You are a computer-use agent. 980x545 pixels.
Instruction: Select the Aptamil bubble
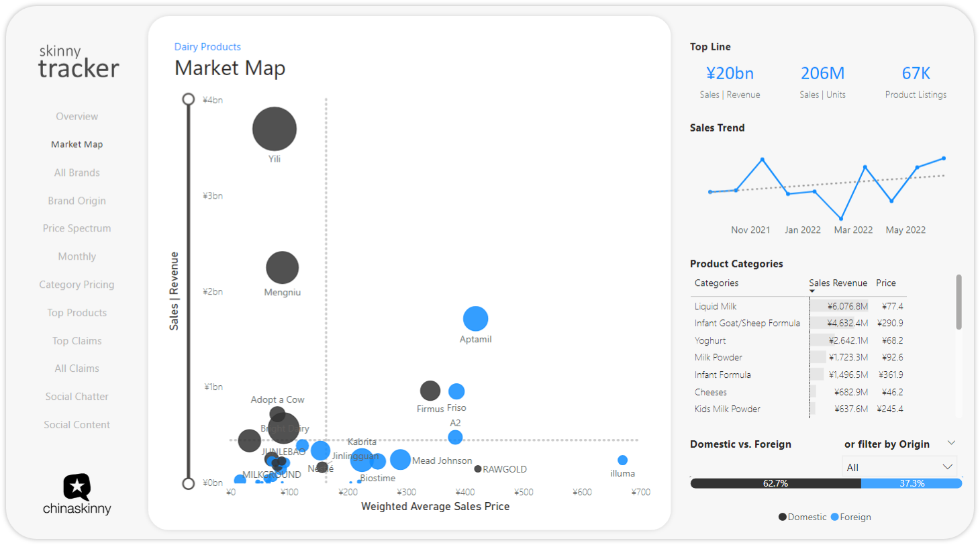[x=475, y=319]
